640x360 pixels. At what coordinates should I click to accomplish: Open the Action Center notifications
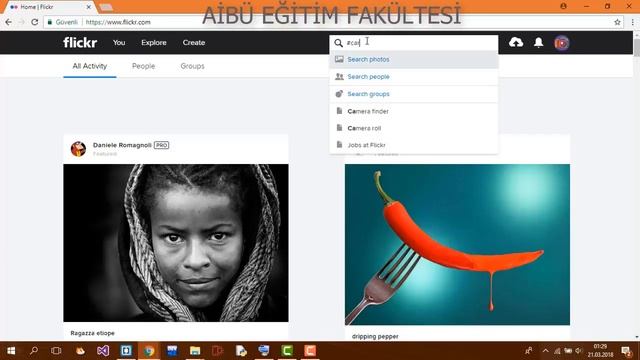pos(627,351)
